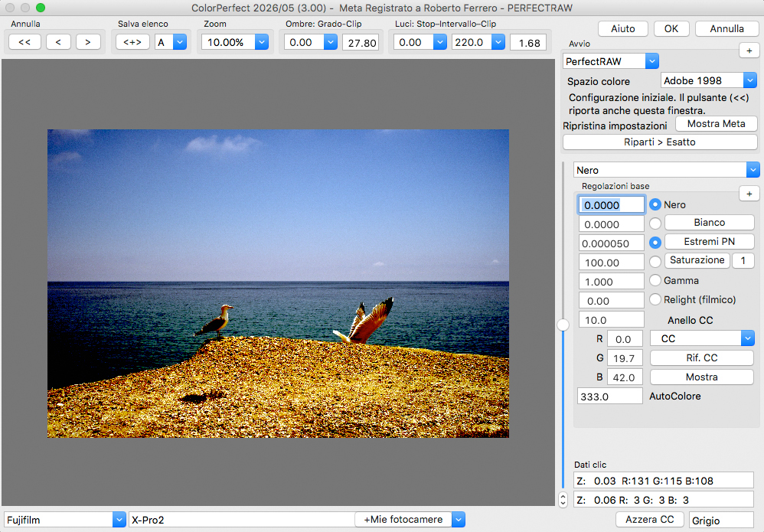Screen dimensions: 764x532
Task: Select the Bianco radio button
Action: (x=655, y=223)
